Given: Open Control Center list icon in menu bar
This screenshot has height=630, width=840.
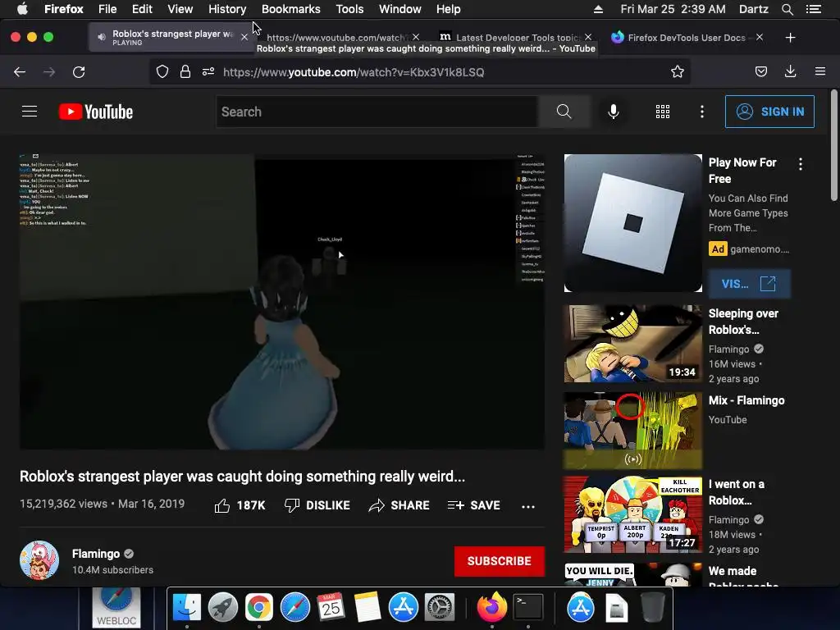Looking at the screenshot, I should pyautogui.click(x=814, y=9).
